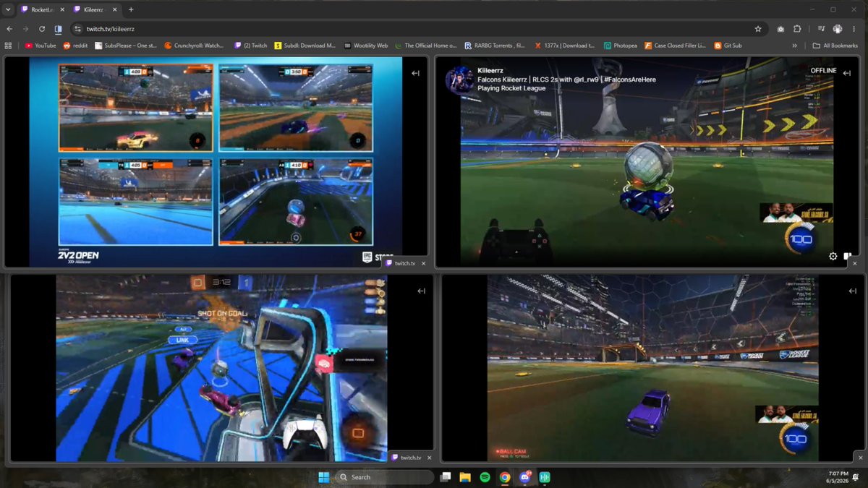Collapse panel arrow on OFFLINE Kiileerrz stream
The image size is (868, 488).
[x=846, y=73]
